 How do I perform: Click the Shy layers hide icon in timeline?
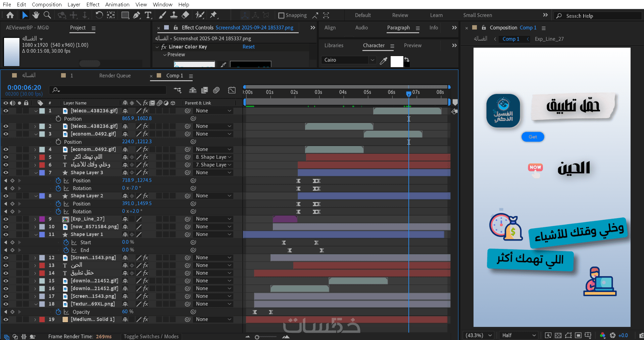(x=193, y=90)
